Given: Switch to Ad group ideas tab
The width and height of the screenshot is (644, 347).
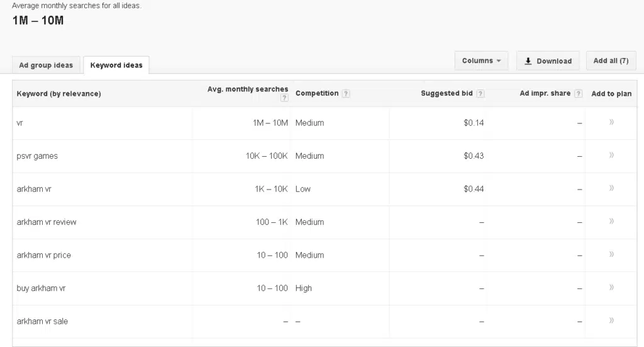Looking at the screenshot, I should click(46, 65).
